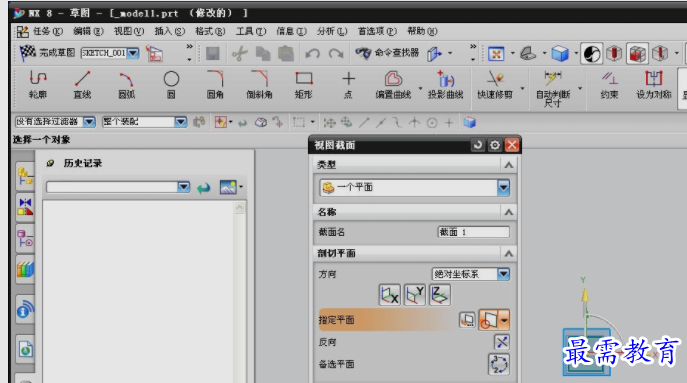Open the 绝对坐标系 direction dropdown
The width and height of the screenshot is (687, 383).
click(x=503, y=274)
